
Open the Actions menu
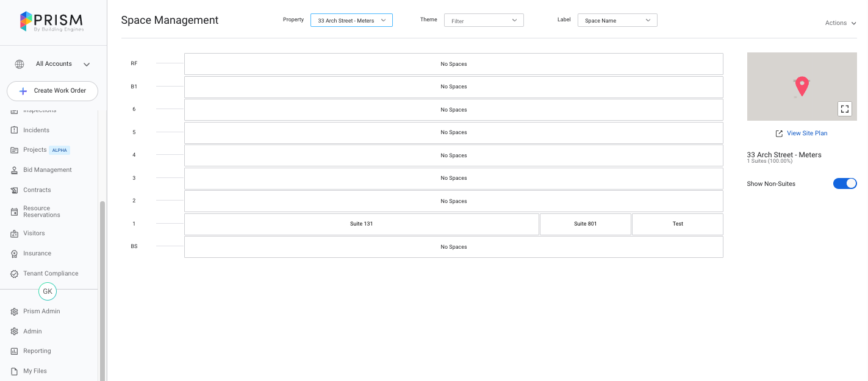click(840, 23)
